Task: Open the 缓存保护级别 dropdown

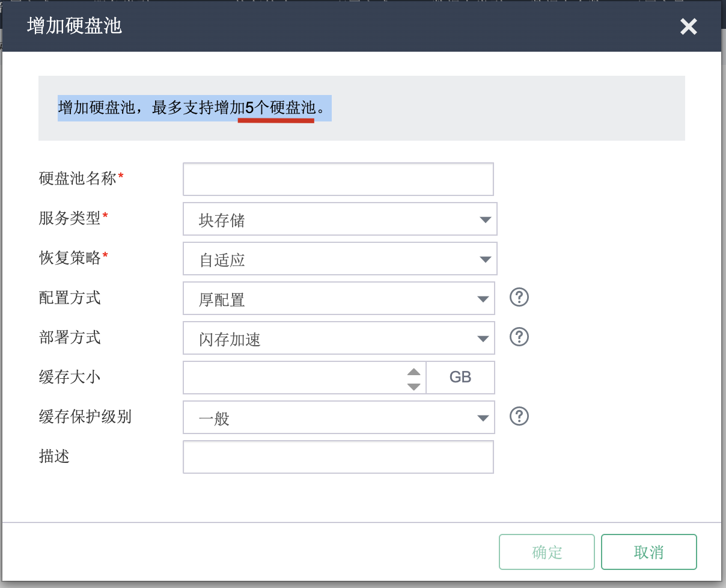Action: (x=338, y=417)
